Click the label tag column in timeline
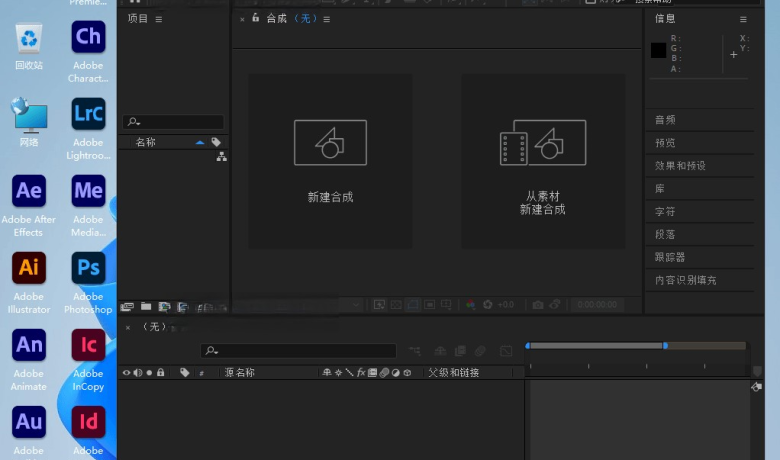780x460 pixels. click(185, 372)
